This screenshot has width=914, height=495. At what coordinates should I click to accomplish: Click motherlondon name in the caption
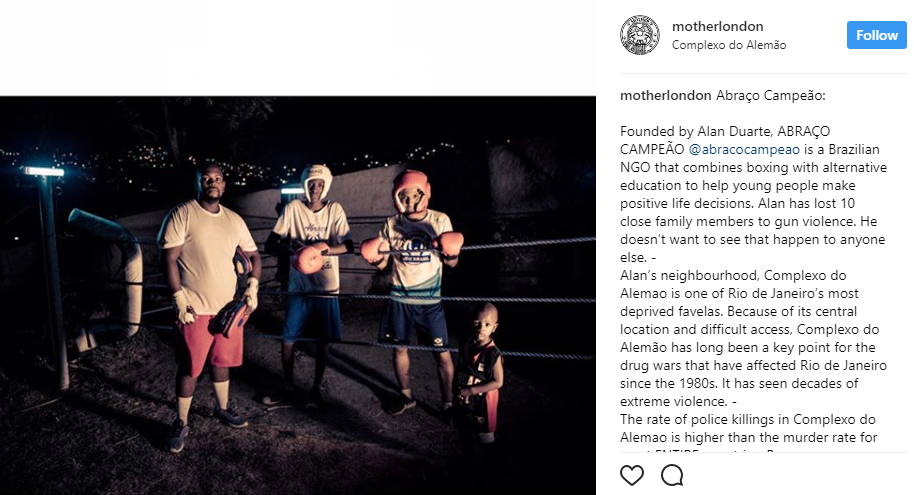coord(666,96)
